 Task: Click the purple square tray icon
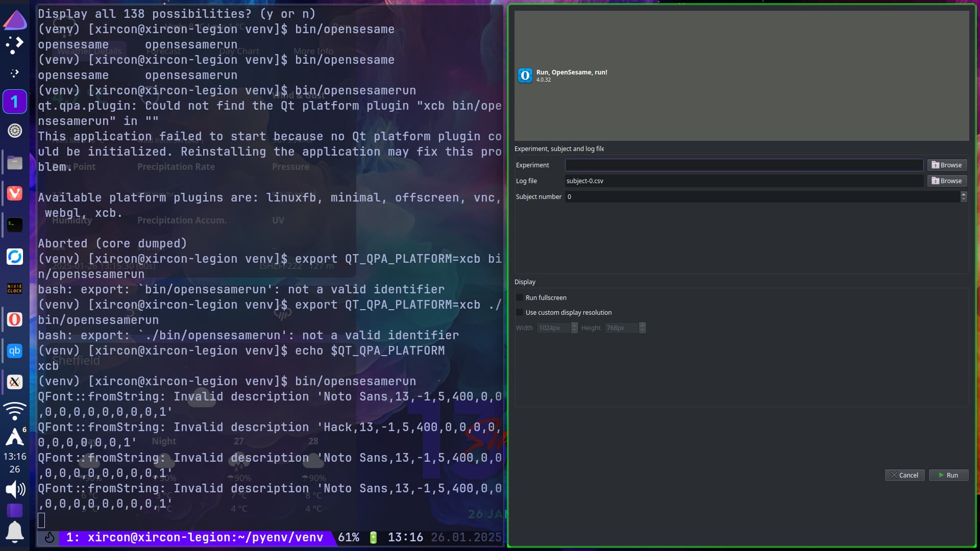pos(15,510)
